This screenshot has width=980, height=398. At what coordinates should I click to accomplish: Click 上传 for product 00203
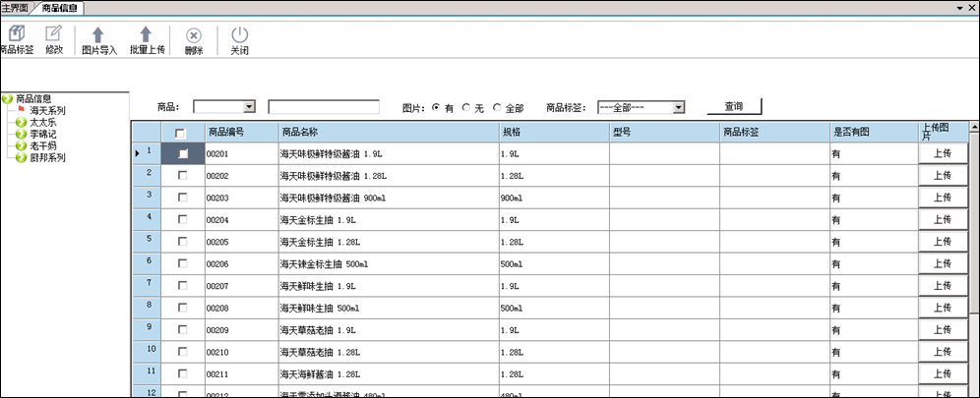point(943,198)
